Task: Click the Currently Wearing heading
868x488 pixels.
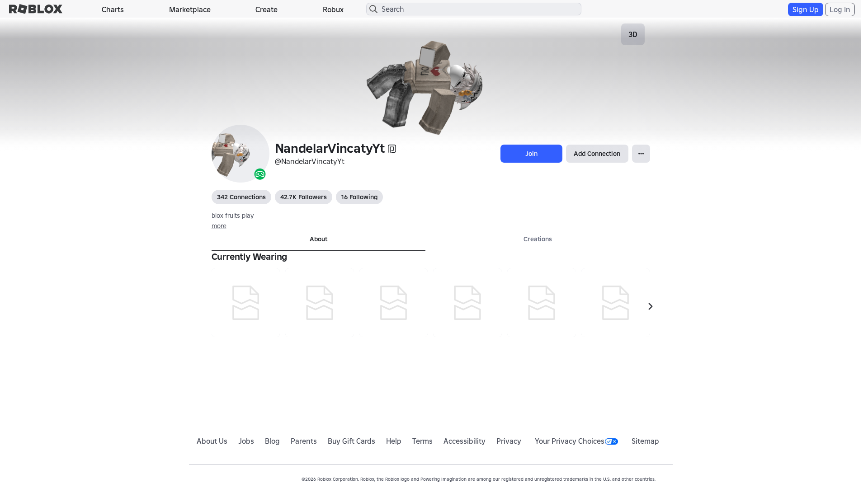Action: 249,257
